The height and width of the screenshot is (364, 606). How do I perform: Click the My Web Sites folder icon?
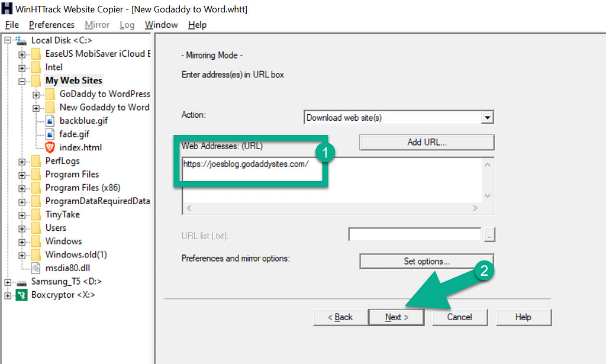click(x=35, y=80)
